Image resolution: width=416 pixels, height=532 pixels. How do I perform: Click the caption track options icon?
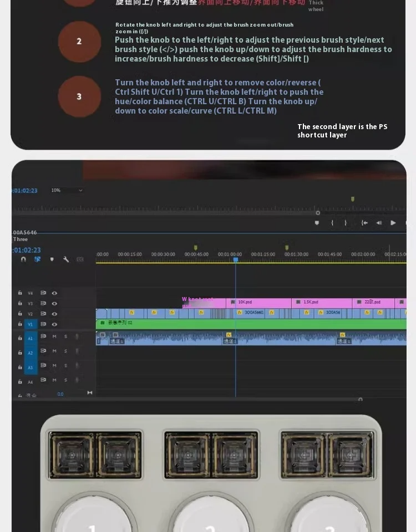pos(80,259)
